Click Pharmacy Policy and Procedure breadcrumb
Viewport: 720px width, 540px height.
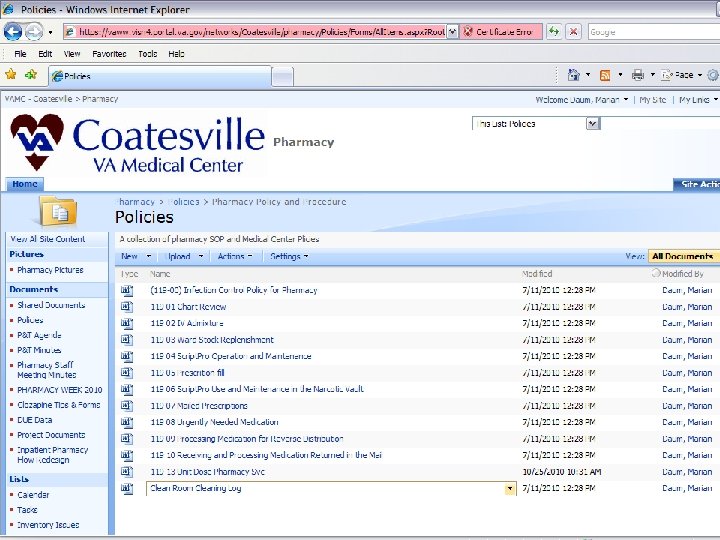[279, 202]
